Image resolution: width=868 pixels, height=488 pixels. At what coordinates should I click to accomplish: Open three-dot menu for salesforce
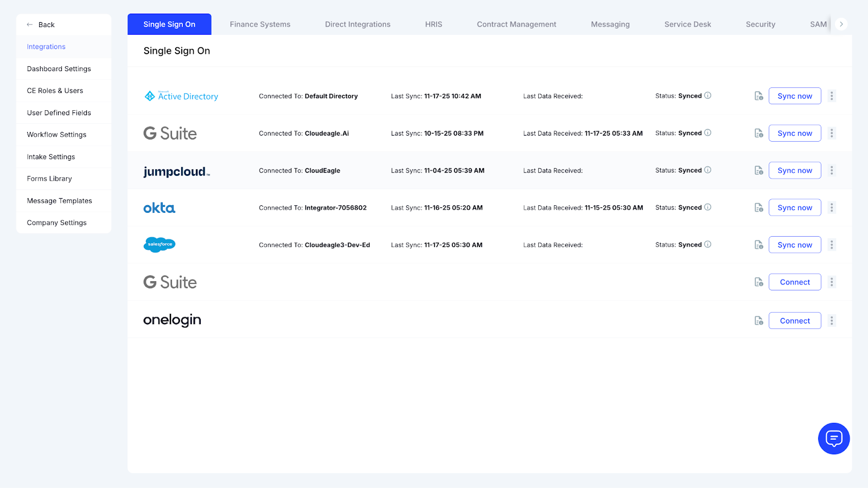832,245
